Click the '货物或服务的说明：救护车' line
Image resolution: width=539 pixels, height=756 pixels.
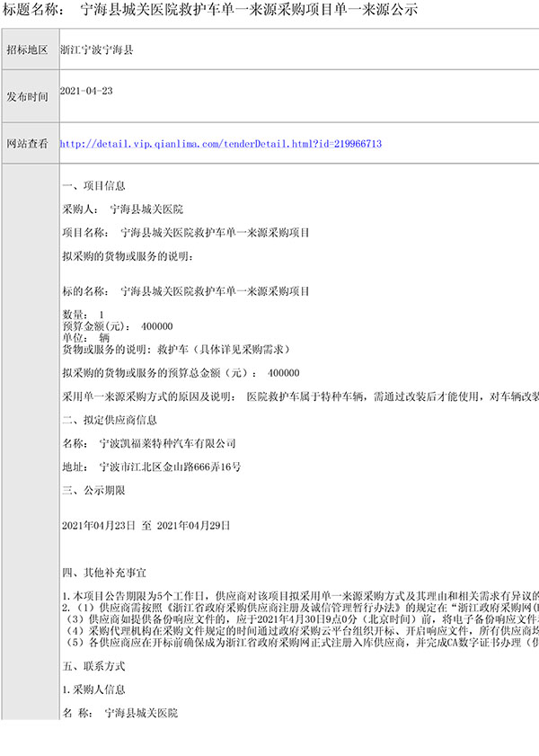pos(176,350)
